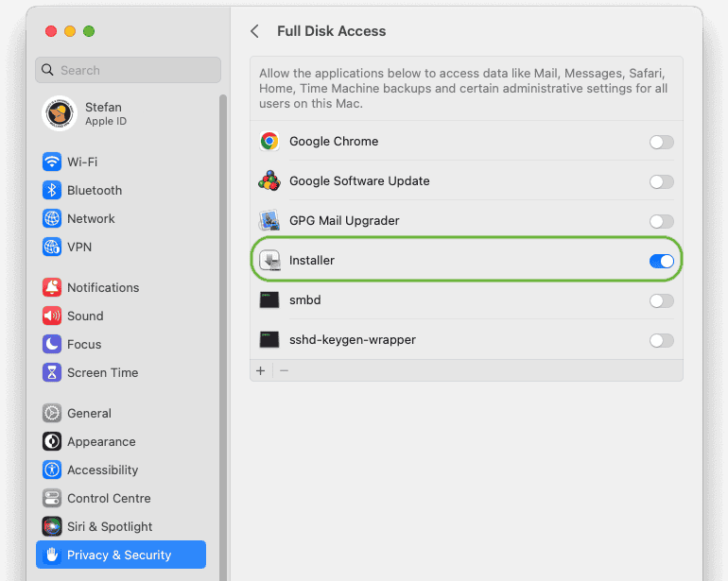Enable Full Disk Access for Google Chrome
The height and width of the screenshot is (581, 728).
661,142
